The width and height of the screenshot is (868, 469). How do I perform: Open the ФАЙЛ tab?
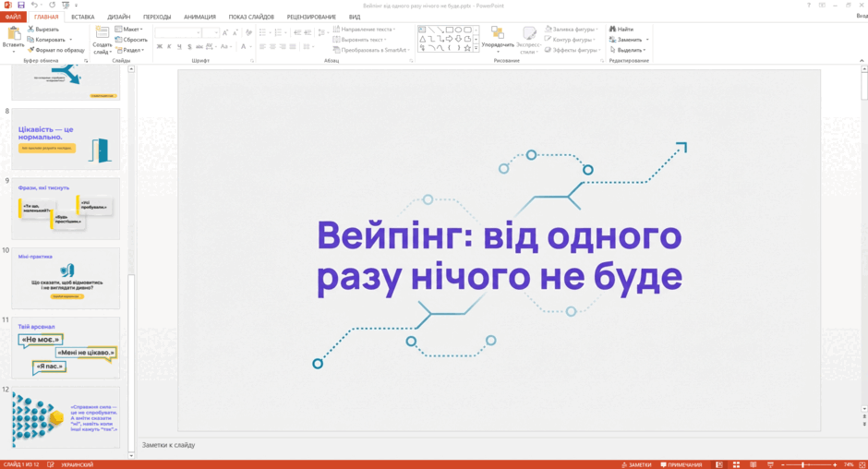[13, 17]
